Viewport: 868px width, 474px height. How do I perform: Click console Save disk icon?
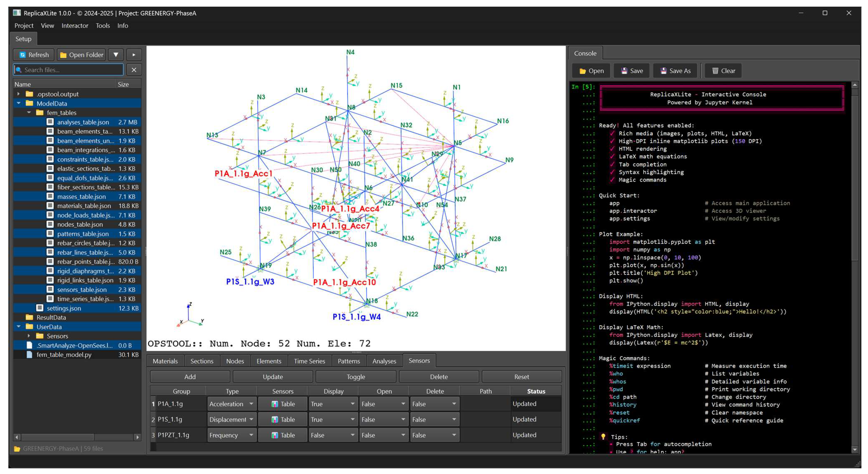pyautogui.click(x=624, y=71)
